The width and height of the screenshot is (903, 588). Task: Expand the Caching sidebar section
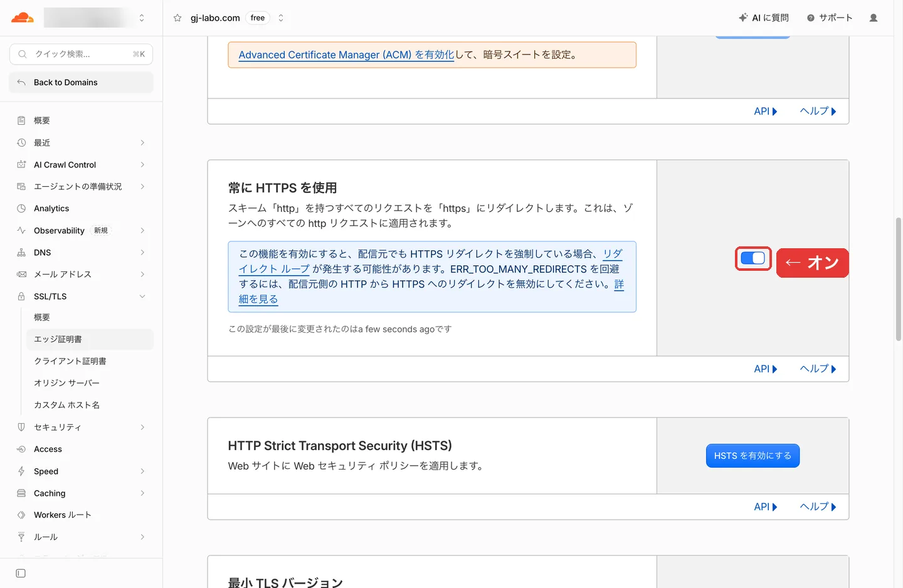(142, 493)
